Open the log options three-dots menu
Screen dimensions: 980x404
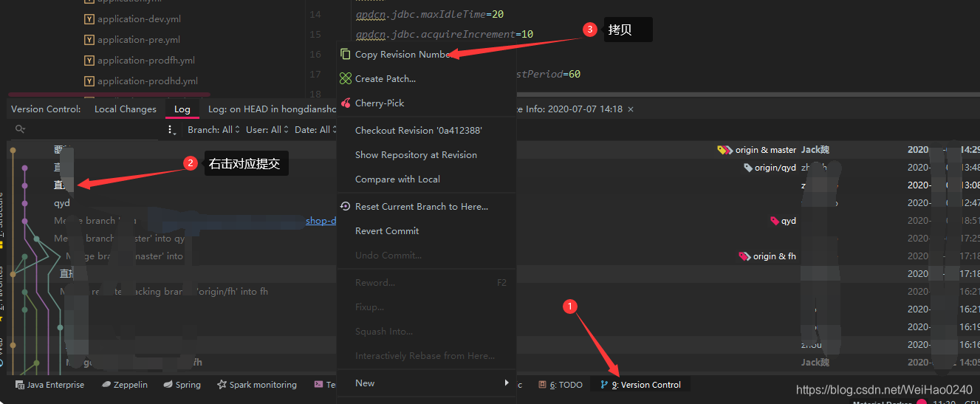[x=172, y=130]
